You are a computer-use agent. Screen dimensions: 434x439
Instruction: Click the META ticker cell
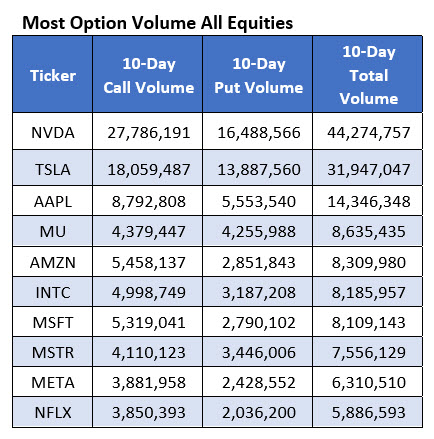(53, 382)
